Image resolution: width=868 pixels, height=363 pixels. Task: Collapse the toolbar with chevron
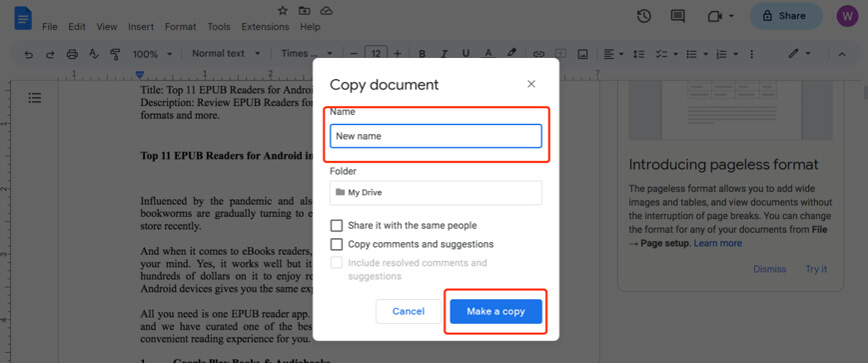coord(842,54)
